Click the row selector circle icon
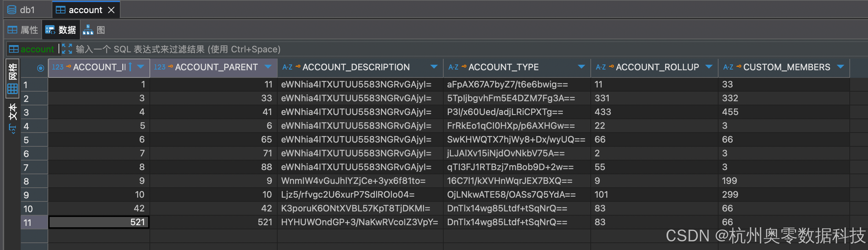Viewport: 868px width, 250px height. click(41, 68)
